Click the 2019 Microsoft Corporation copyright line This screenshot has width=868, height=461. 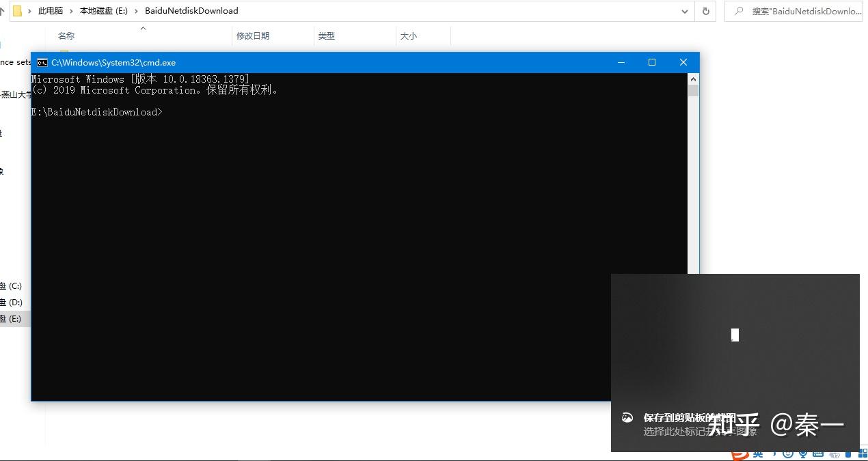[155, 90]
